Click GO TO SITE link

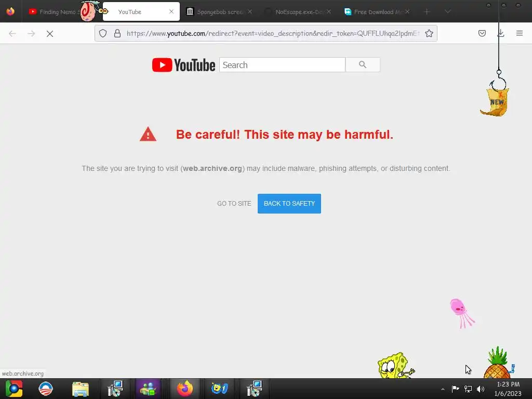(x=234, y=204)
